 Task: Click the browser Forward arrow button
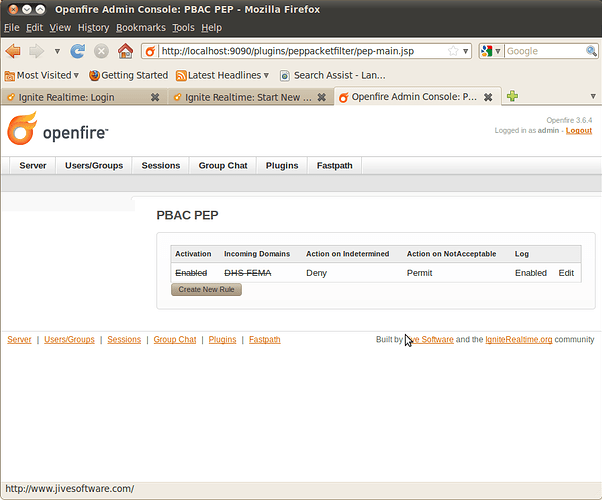coord(36,51)
